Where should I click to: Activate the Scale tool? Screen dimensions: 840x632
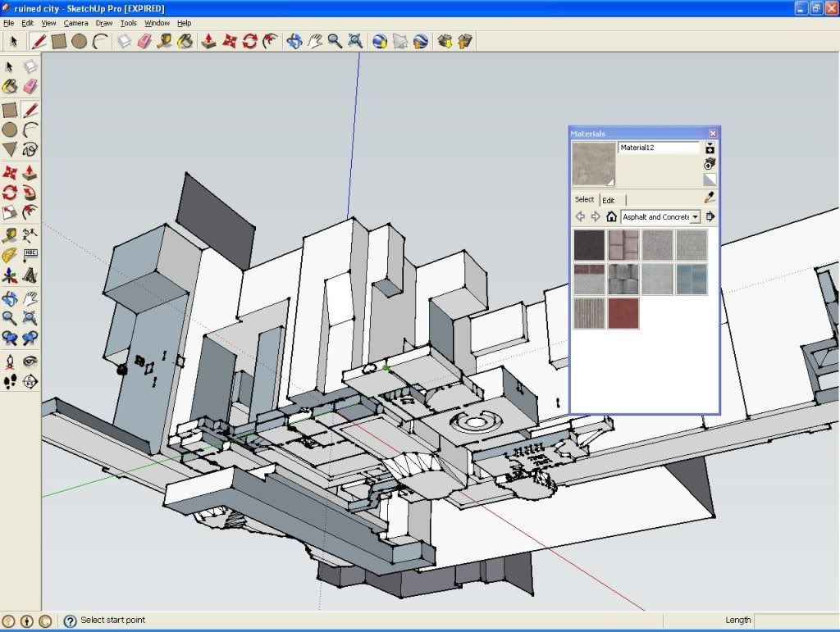(x=10, y=212)
